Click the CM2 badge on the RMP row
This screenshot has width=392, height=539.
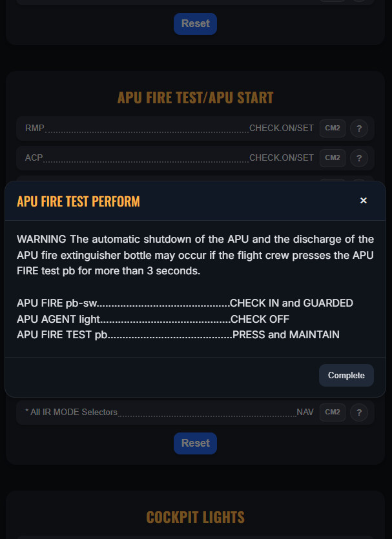pyautogui.click(x=332, y=128)
